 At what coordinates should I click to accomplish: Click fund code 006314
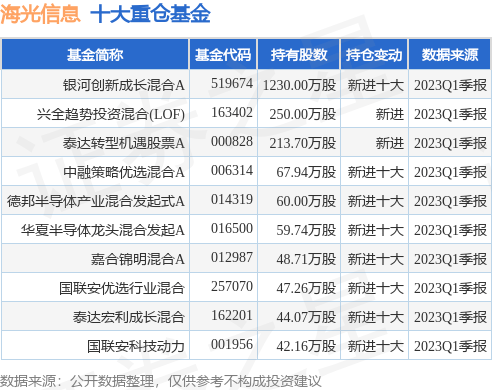tap(232, 171)
